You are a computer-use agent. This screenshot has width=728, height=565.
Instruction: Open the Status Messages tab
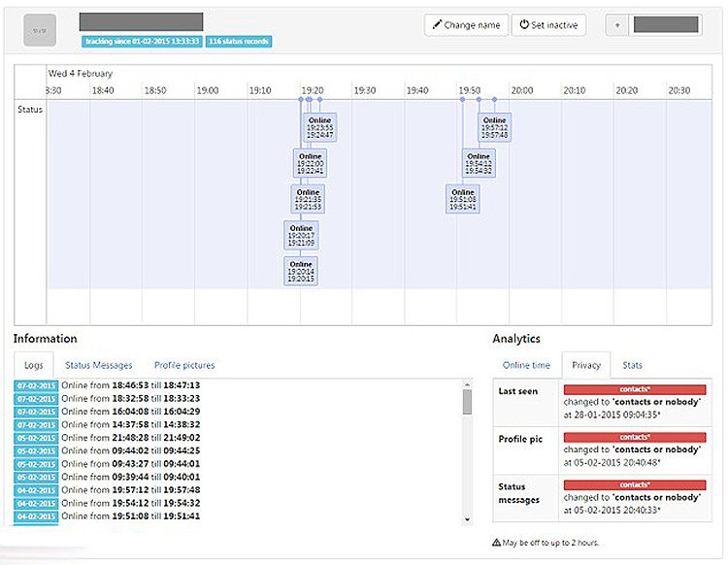pyautogui.click(x=98, y=365)
